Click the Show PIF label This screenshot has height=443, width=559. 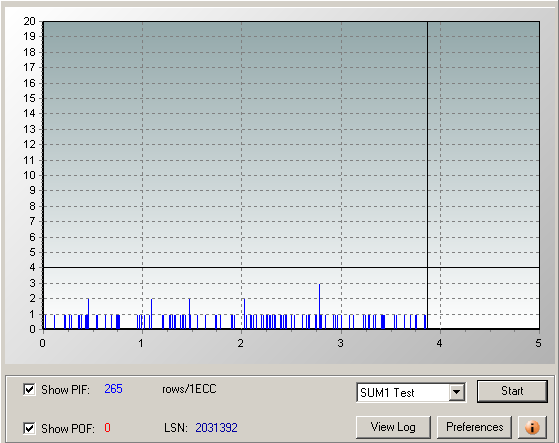pos(65,390)
